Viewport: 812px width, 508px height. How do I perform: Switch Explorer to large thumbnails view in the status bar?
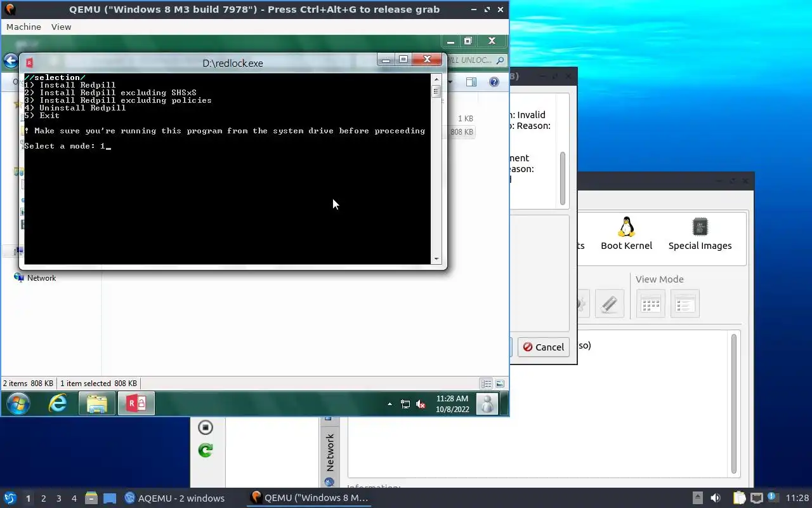tap(500, 384)
